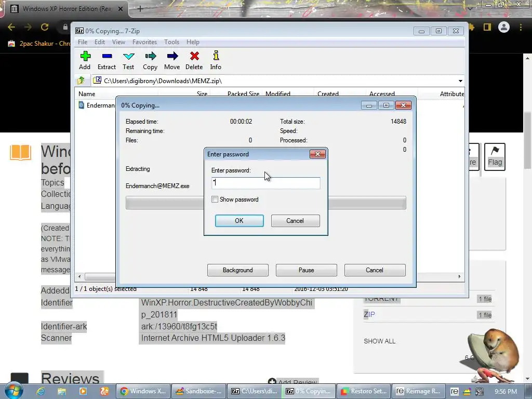532x399 pixels.
Task: Open the Favorites menu in 7-Zip
Action: (x=144, y=42)
